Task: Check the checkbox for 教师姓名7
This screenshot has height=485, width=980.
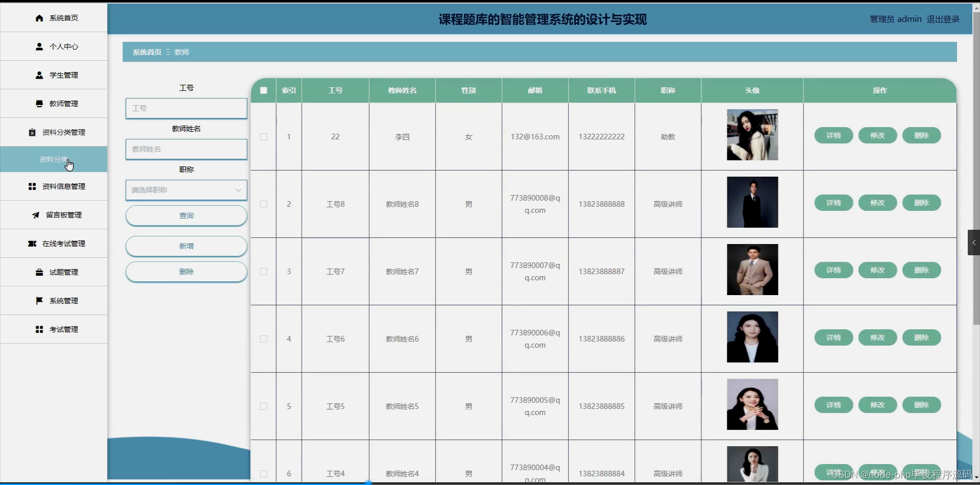Action: coord(263,271)
